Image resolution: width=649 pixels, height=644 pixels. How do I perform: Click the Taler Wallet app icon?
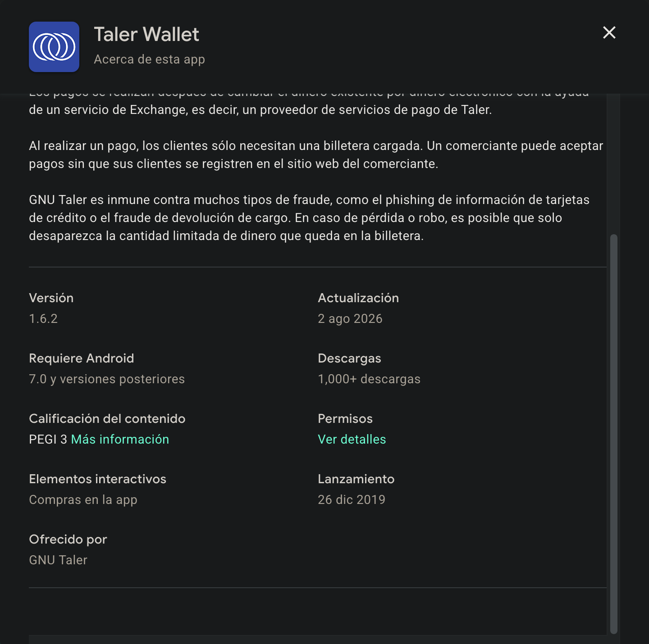coord(54,47)
